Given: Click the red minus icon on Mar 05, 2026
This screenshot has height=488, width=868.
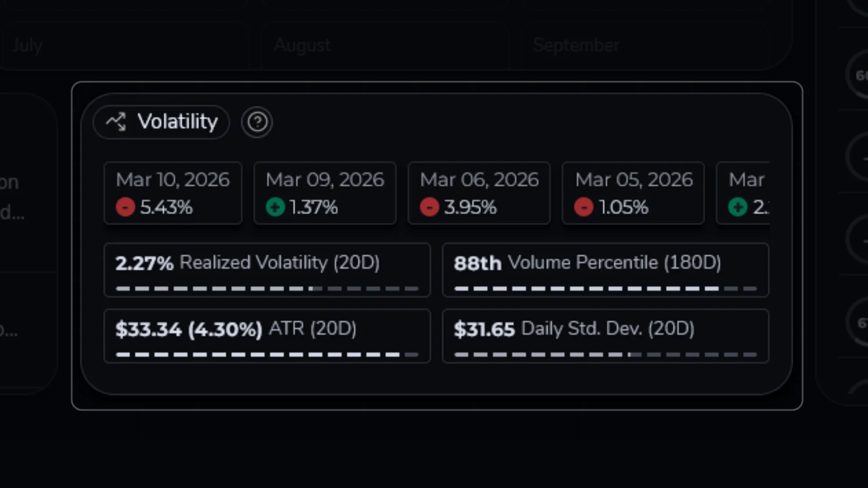Looking at the screenshot, I should pos(584,207).
